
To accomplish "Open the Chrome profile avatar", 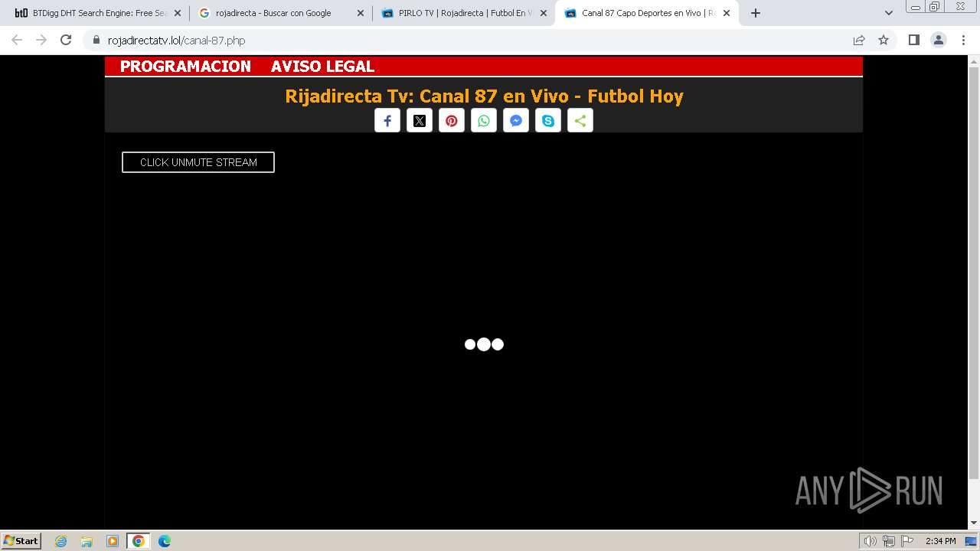I will pos(939,40).
